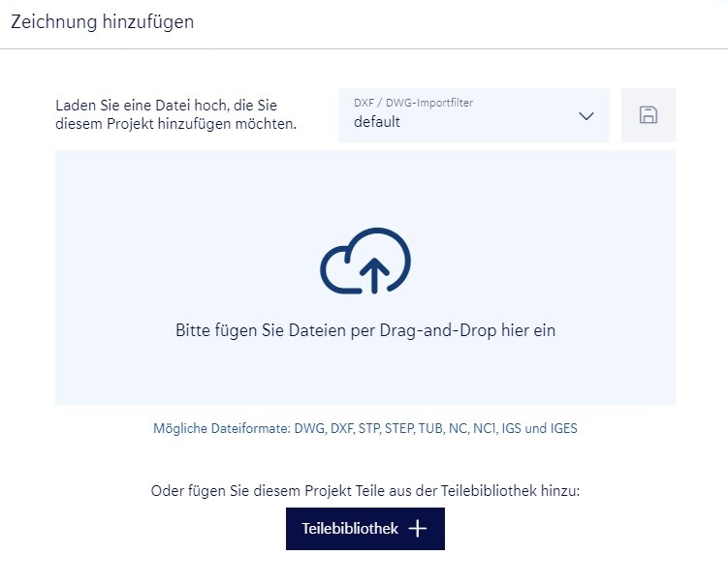The height and width of the screenshot is (586, 728).
Task: Click the drag-and-drop instruction text
Action: click(364, 330)
